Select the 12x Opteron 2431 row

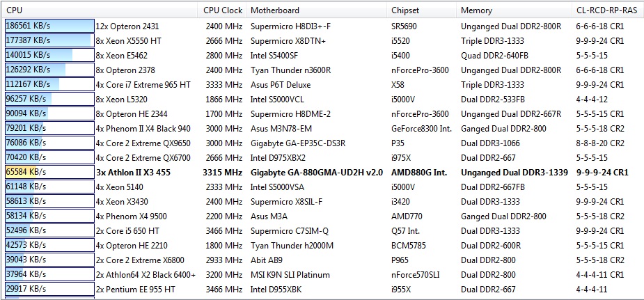(127, 26)
